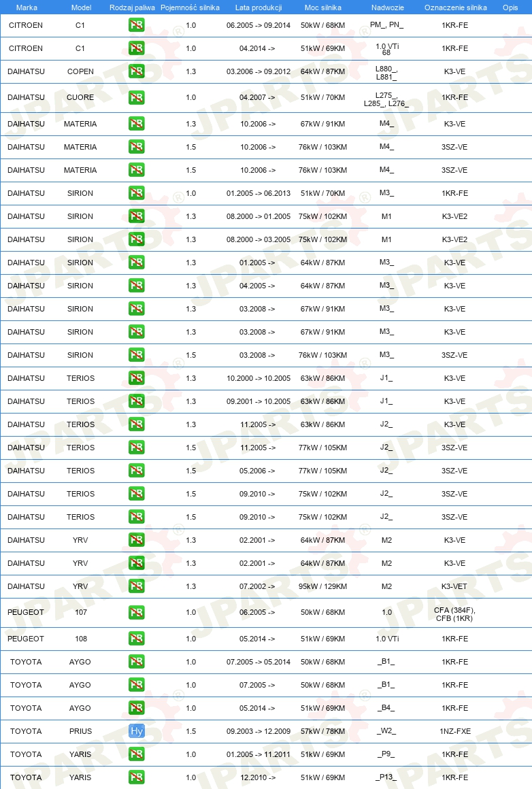The width and height of the screenshot is (532, 789).
Task: Click petrol icon in Sirion 01.2005 64kW row
Action: (136, 263)
